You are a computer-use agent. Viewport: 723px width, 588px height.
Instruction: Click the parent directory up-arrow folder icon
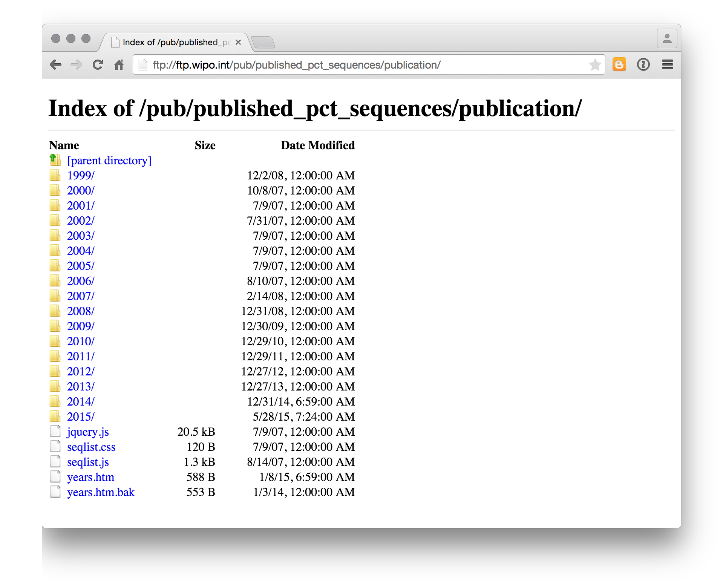pos(55,160)
